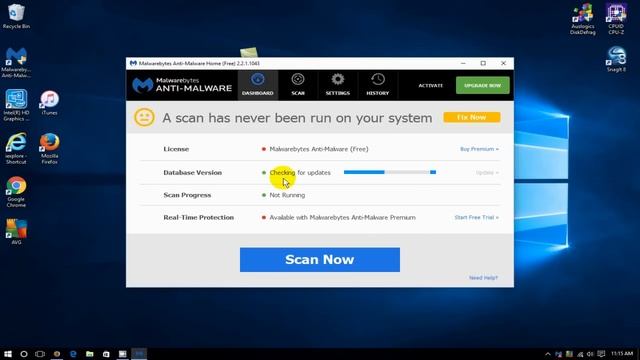Open the Store icon on the taskbar
The width and height of the screenshot is (640, 360).
(x=106, y=354)
